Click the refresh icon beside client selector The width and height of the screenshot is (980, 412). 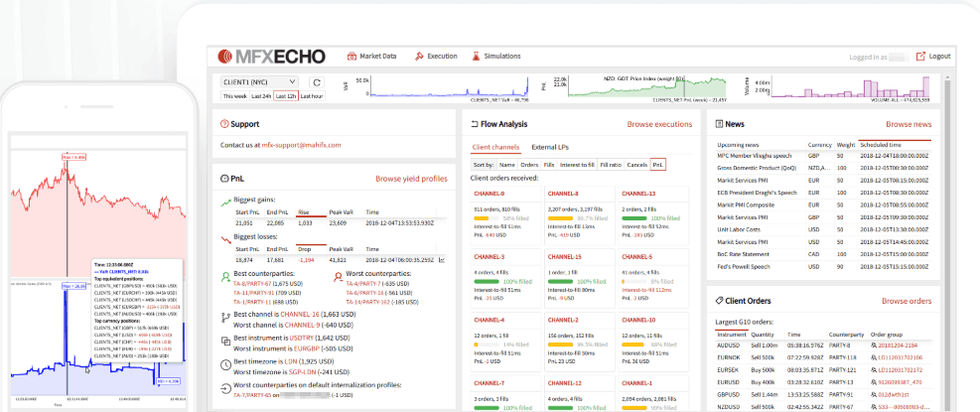click(x=316, y=82)
